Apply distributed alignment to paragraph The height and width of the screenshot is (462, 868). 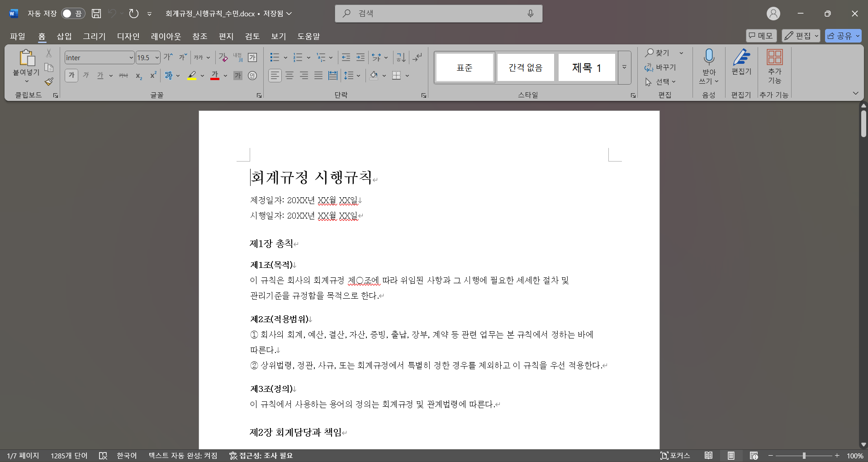coord(333,76)
